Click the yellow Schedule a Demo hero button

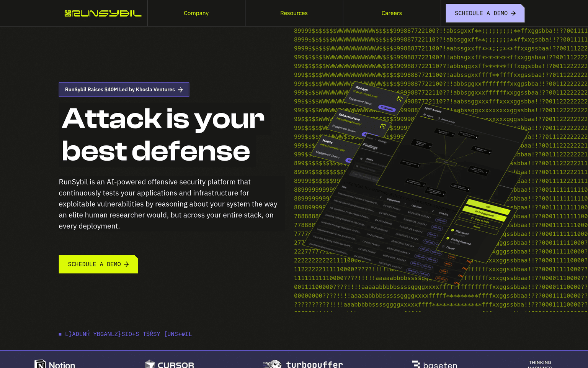click(98, 264)
